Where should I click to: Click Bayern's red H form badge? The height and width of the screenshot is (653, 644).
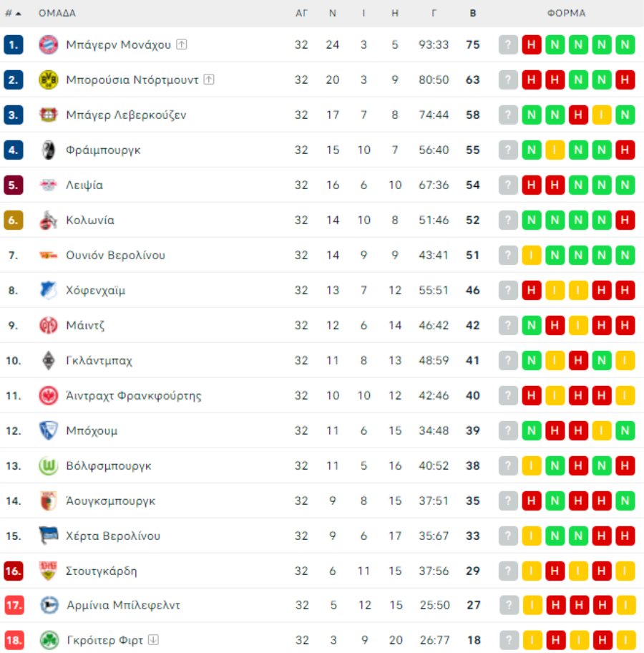click(x=532, y=44)
